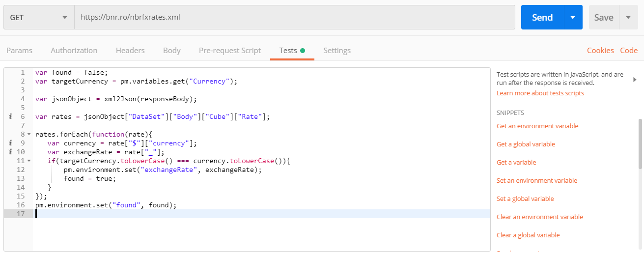644x255 pixels.
Task: Click the info icon on line 6
Action: click(x=10, y=116)
